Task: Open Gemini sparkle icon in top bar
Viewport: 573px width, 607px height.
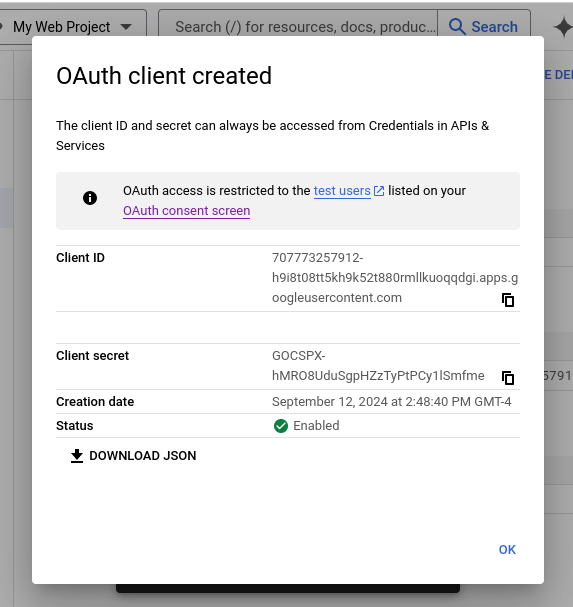Action: pyautogui.click(x=563, y=27)
